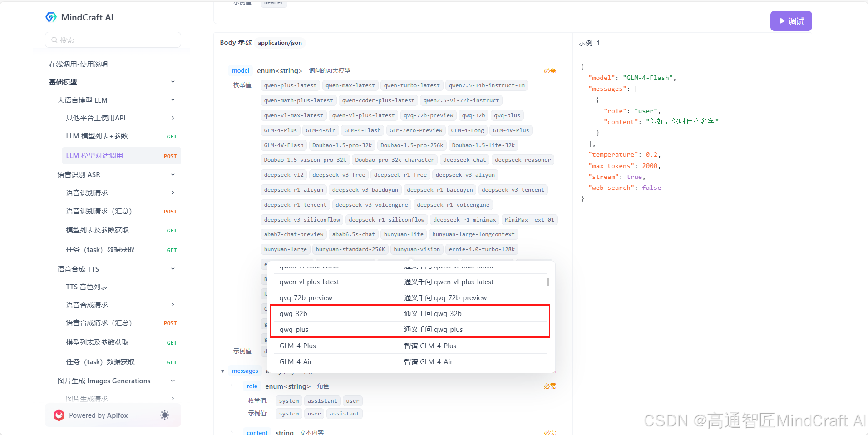Click enum value ernie-4.0-turbo-128k

click(x=482, y=249)
